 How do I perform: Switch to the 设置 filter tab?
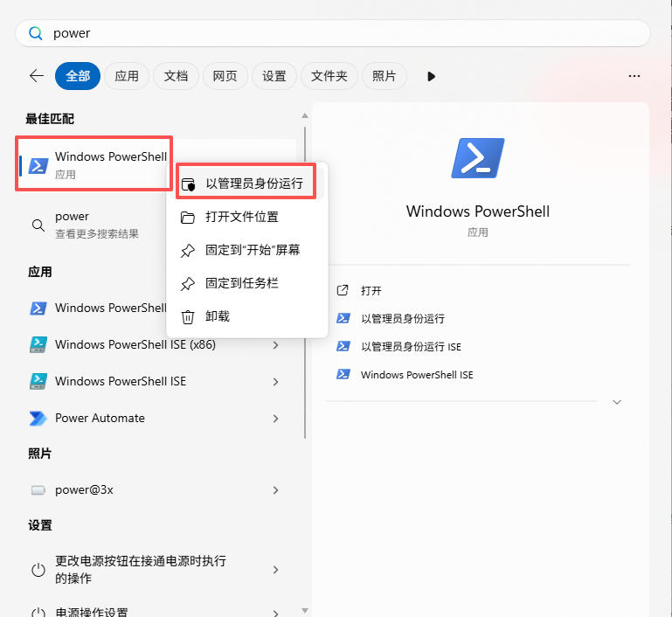click(x=274, y=76)
